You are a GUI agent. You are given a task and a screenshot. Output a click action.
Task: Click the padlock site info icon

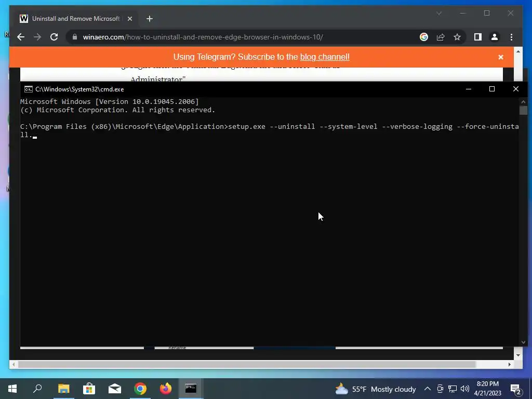(75, 37)
